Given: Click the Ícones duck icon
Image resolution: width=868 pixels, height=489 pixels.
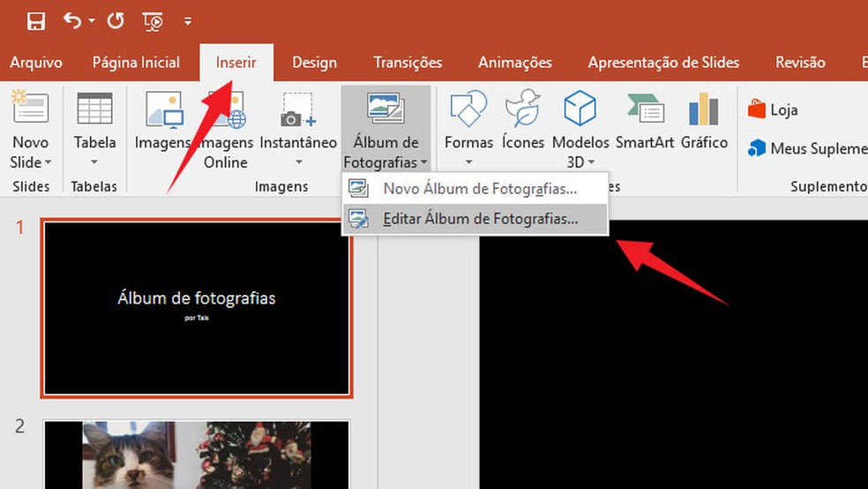Looking at the screenshot, I should click(x=523, y=108).
